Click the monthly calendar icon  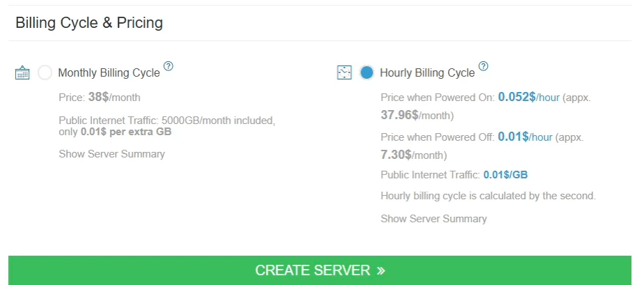pos(22,72)
